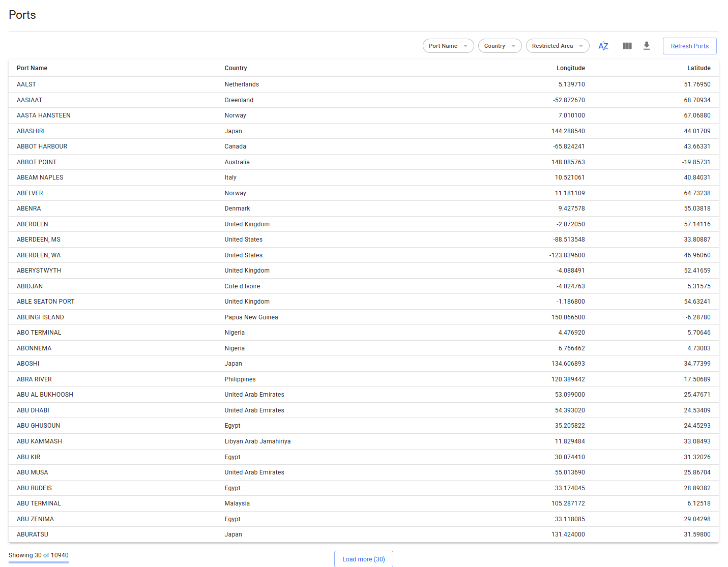Click the A-Z sort icon
This screenshot has width=728, height=567.
(603, 46)
